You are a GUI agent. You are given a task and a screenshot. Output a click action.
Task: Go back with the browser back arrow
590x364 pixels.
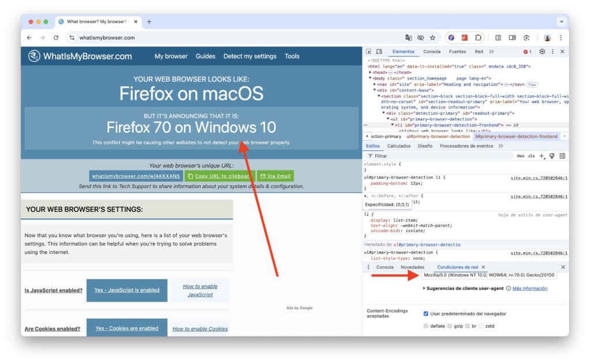coord(29,37)
